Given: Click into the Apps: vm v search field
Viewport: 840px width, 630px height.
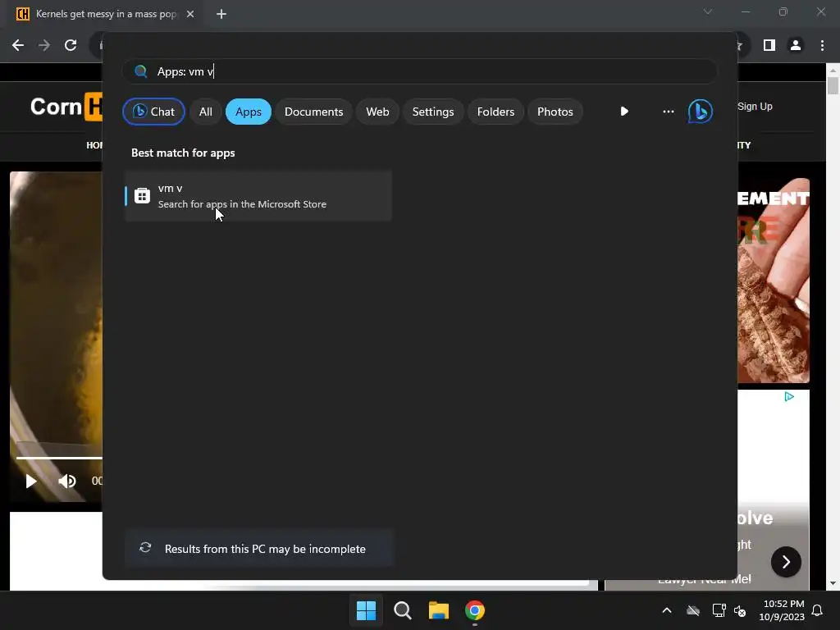Looking at the screenshot, I should coord(419,71).
